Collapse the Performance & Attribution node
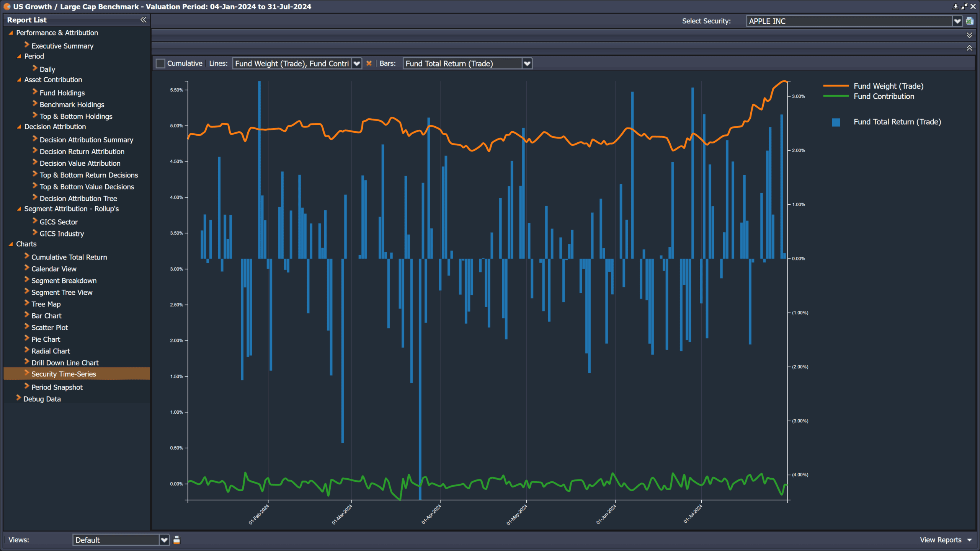 [x=11, y=33]
